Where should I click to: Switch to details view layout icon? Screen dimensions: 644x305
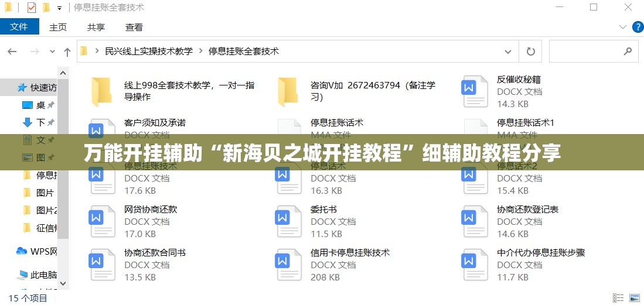[618, 297]
